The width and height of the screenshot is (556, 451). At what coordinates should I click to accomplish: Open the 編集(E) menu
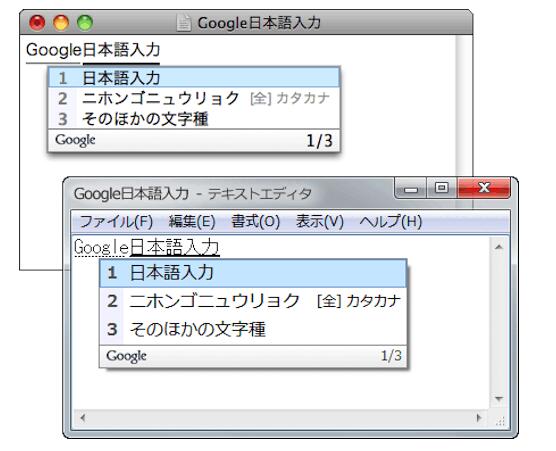tap(192, 222)
